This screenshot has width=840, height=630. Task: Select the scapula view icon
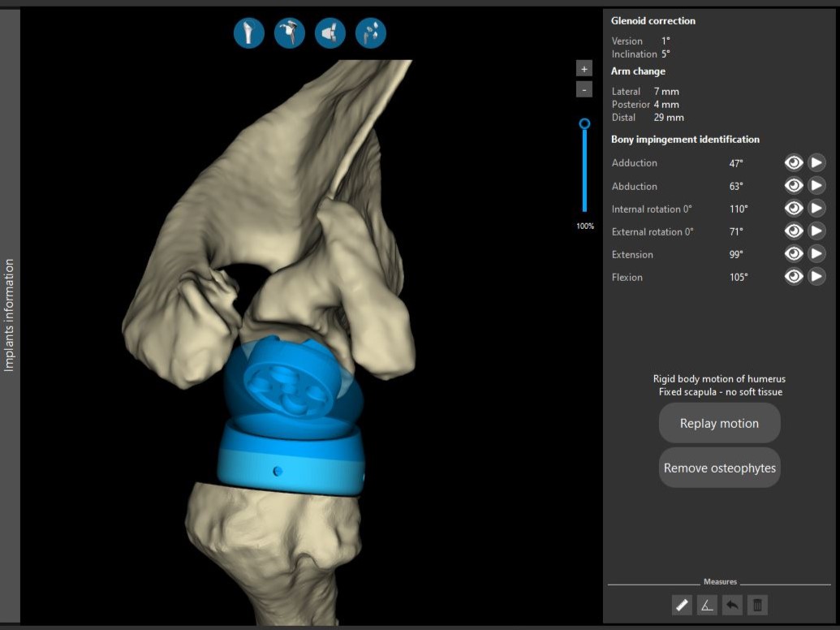[x=290, y=33]
